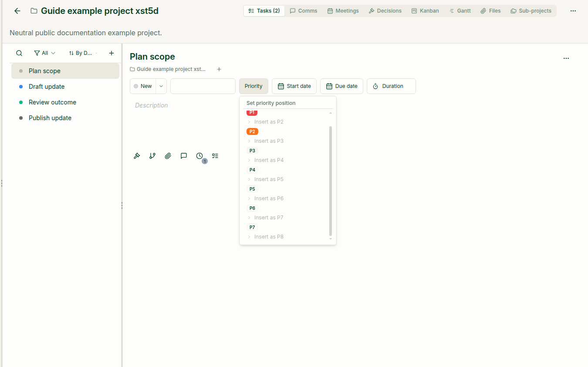The height and width of the screenshot is (367, 588).
Task: Click the Guide example project breadcrumb link
Action: coord(168,69)
